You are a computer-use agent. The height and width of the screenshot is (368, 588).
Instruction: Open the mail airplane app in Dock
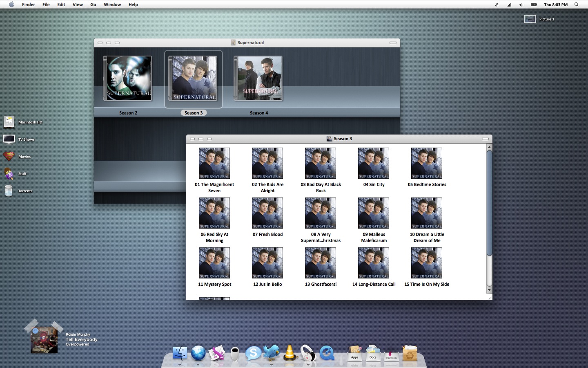point(217,353)
